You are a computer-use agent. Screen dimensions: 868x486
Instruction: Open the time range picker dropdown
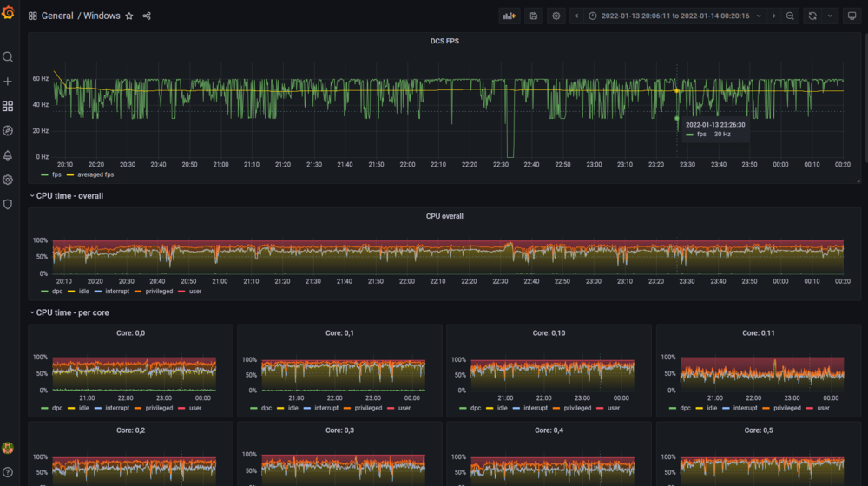click(675, 16)
